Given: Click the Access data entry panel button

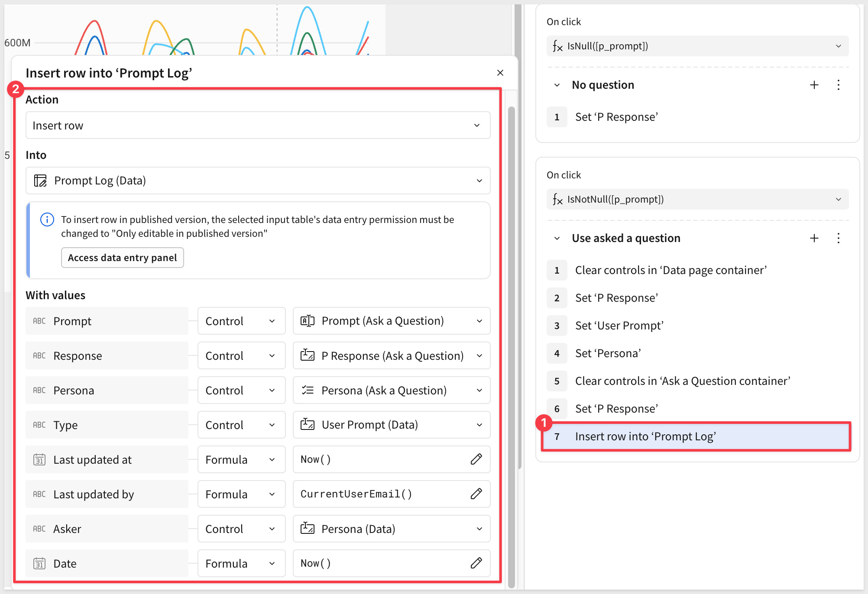Looking at the screenshot, I should click(122, 258).
